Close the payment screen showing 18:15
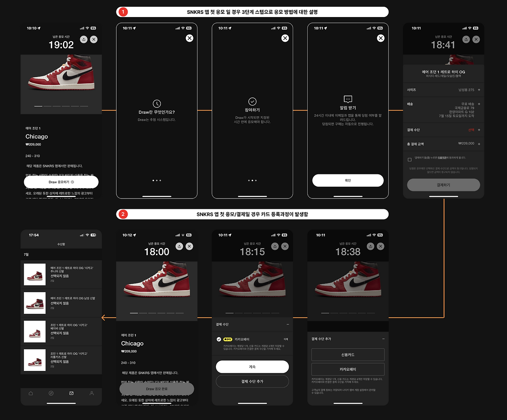The width and height of the screenshot is (507, 420). (285, 246)
